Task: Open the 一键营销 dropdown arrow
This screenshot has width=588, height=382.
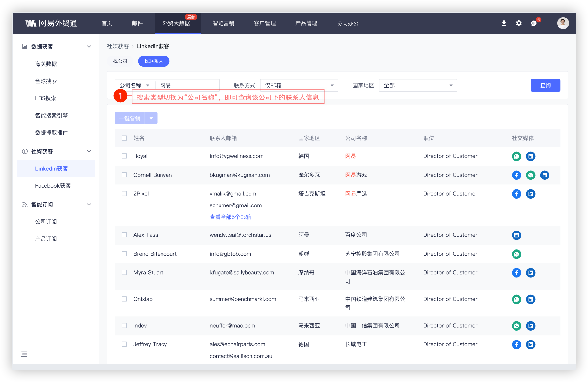Action: (151, 118)
